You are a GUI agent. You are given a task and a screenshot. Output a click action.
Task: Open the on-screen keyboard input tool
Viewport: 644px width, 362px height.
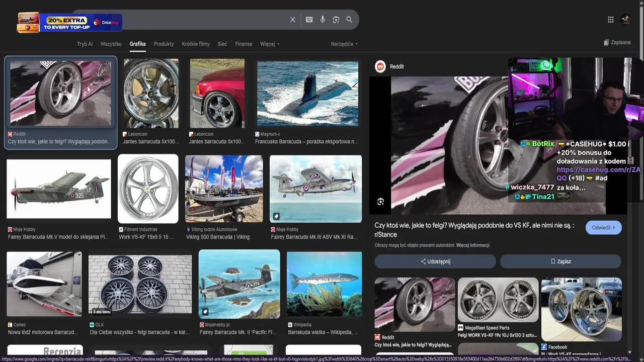pos(309,20)
